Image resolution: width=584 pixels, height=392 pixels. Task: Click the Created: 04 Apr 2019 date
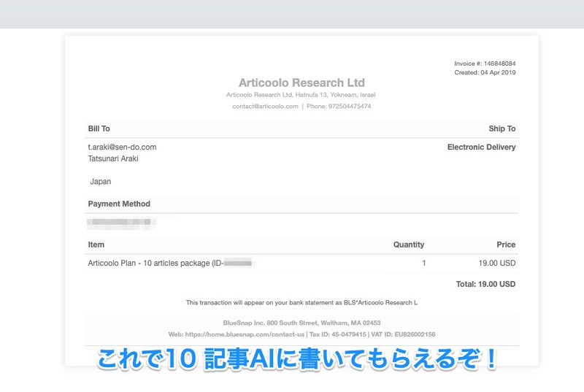[x=485, y=72]
